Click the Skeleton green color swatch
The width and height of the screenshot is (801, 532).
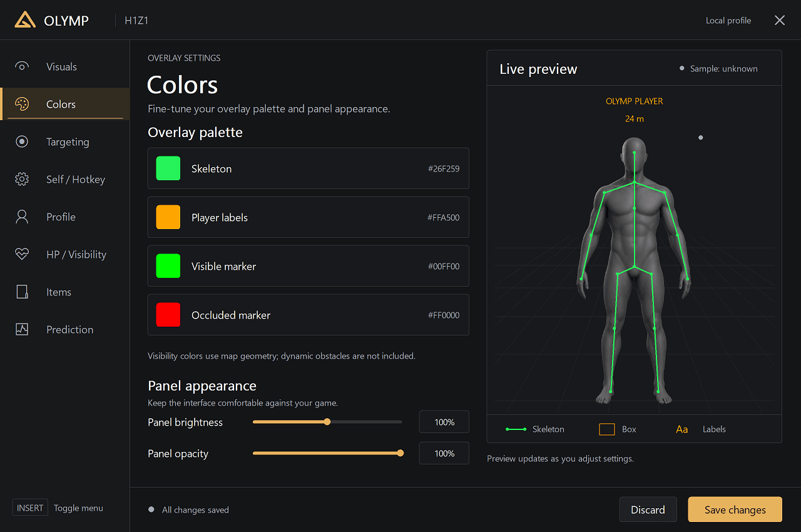coord(168,168)
